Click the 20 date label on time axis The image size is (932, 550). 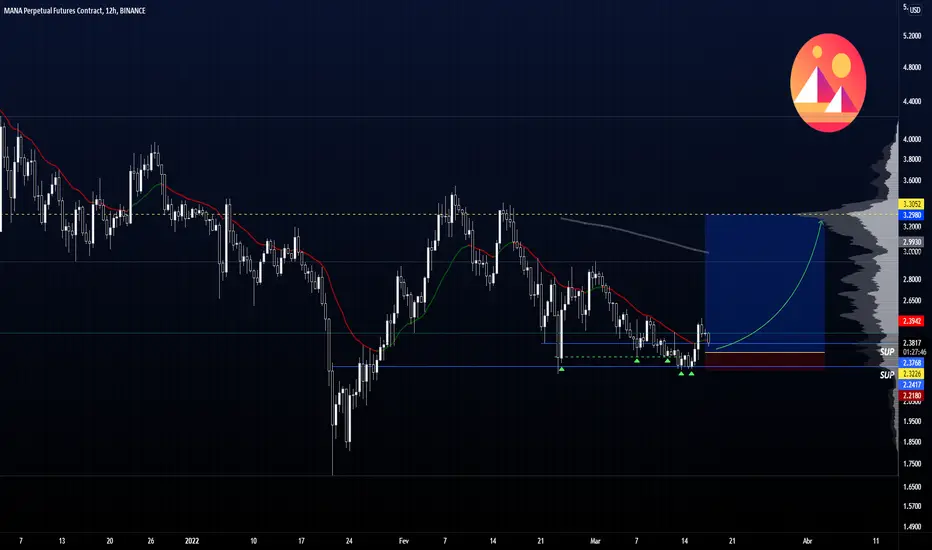tap(109, 541)
